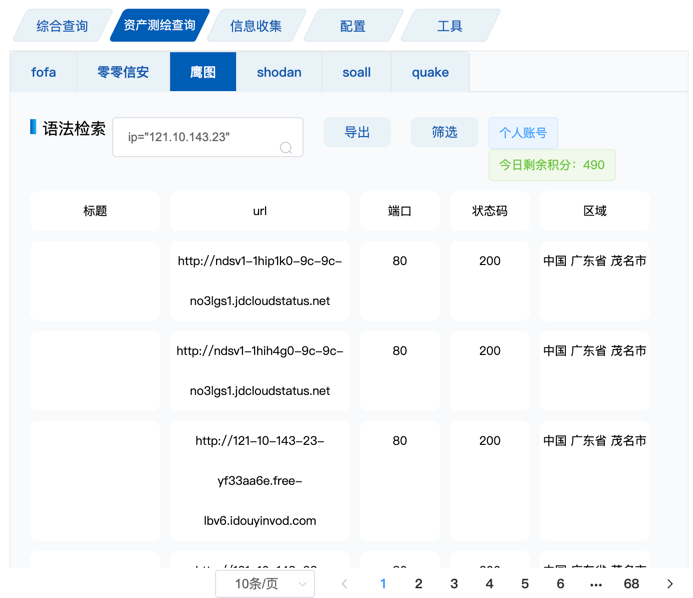Click the 状态码 column header
This screenshot has width=693, height=598.
pyautogui.click(x=490, y=211)
